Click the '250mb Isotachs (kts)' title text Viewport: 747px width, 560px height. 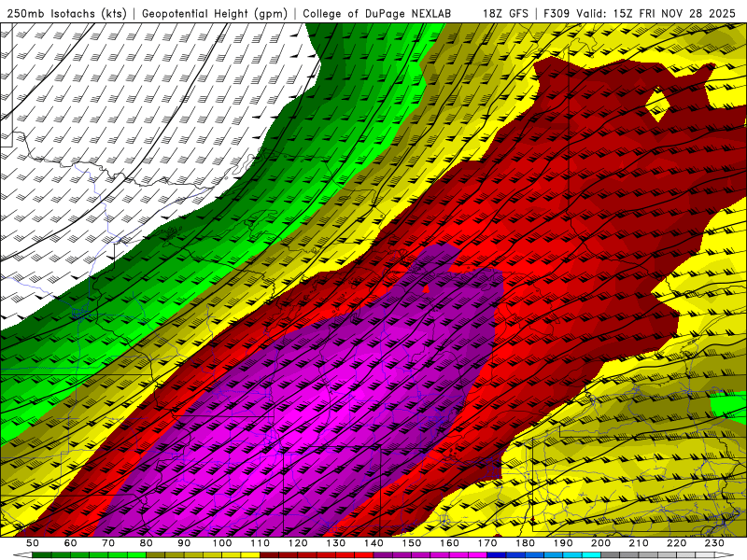[x=66, y=13]
